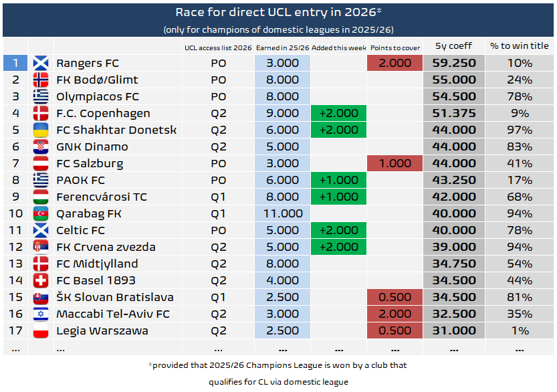The width and height of the screenshot is (557, 392).
Task: Select the highlighted rank 1 cell
Action: [x=15, y=63]
